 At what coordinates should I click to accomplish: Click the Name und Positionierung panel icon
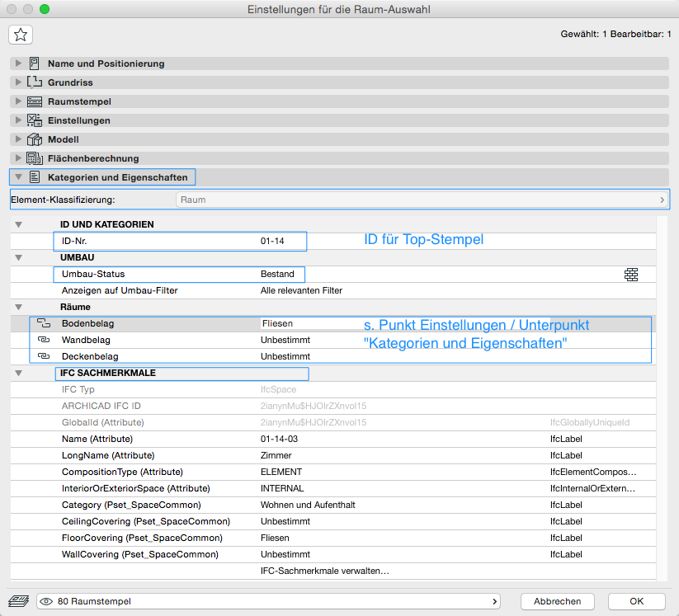34,63
